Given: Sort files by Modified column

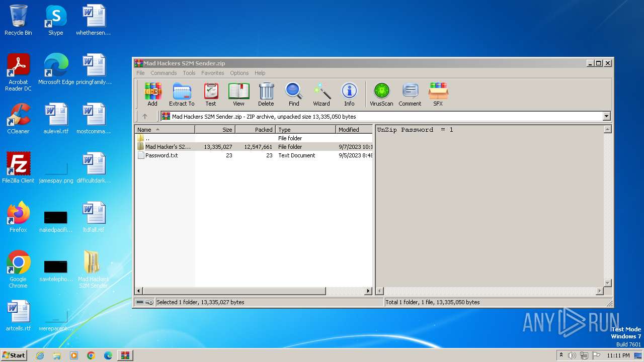Looking at the screenshot, I should click(x=354, y=130).
